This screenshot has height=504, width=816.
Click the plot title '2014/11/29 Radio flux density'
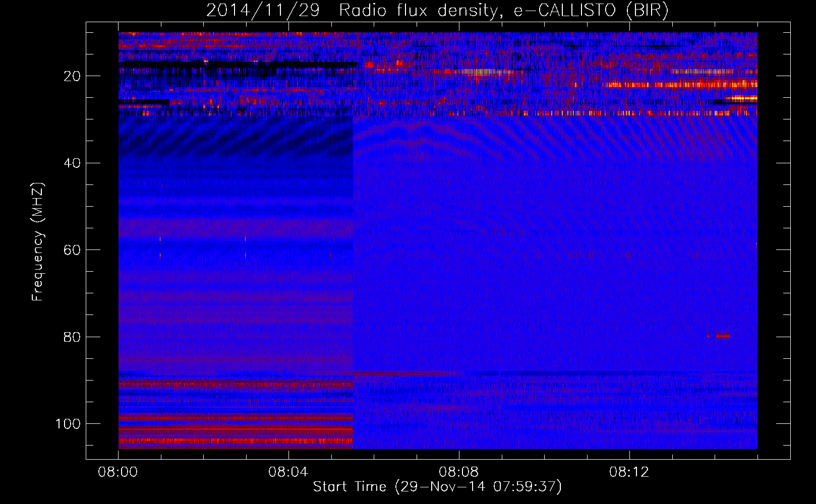pyautogui.click(x=437, y=11)
